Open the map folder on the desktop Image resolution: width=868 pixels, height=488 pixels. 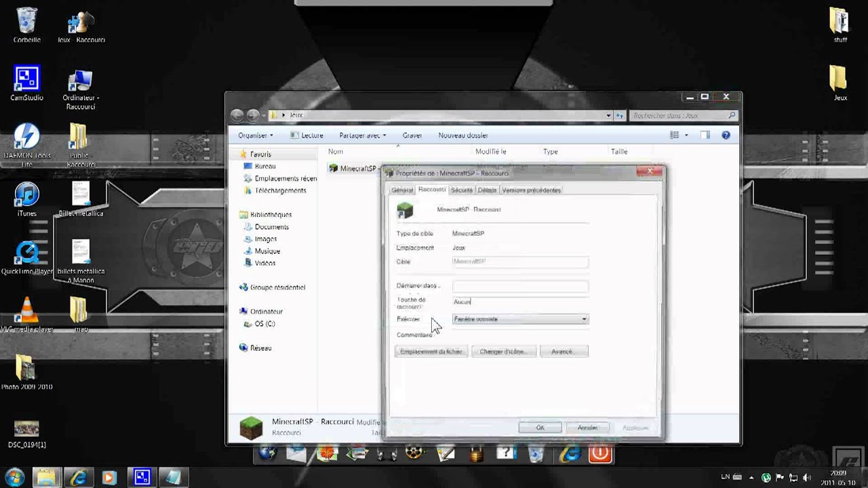pos(80,315)
